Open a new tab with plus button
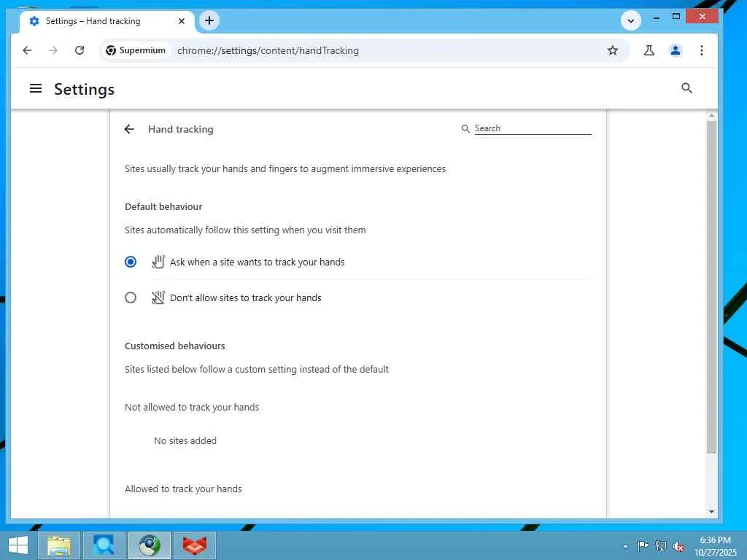Screen dimensions: 747x560 tap(209, 20)
